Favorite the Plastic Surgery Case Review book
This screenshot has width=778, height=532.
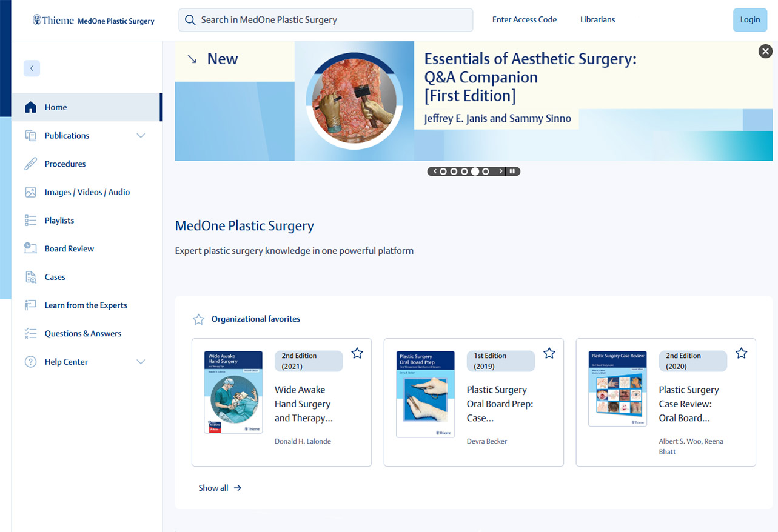741,352
